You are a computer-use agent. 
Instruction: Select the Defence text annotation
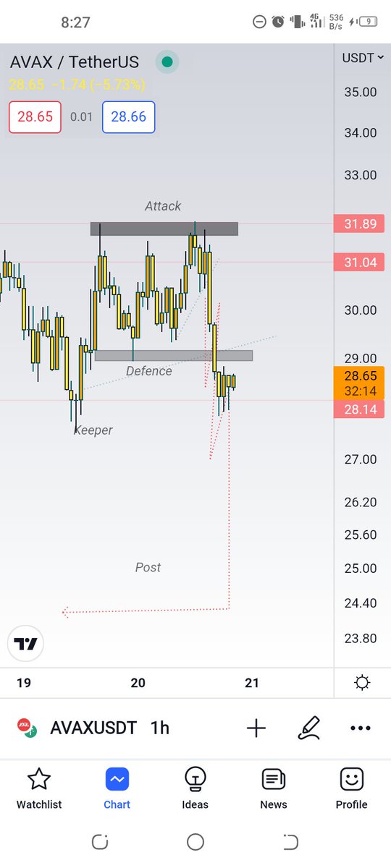(149, 371)
